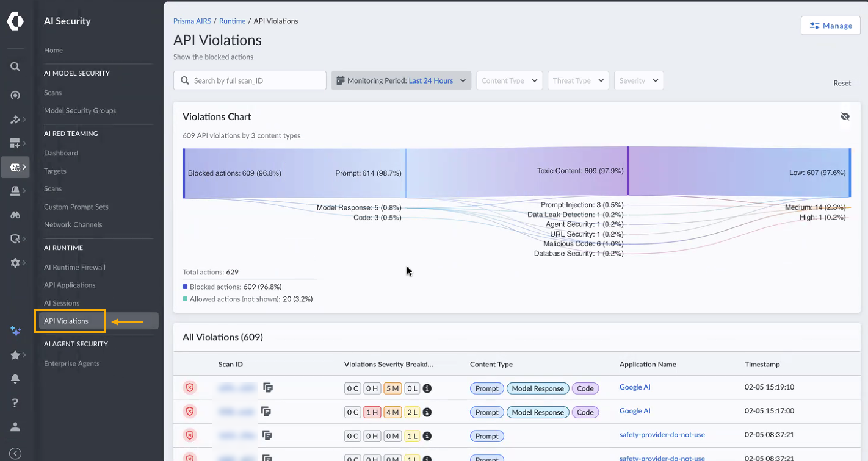The height and width of the screenshot is (461, 868).
Task: Click info icon on second row severity breakdown
Action: pyautogui.click(x=427, y=412)
